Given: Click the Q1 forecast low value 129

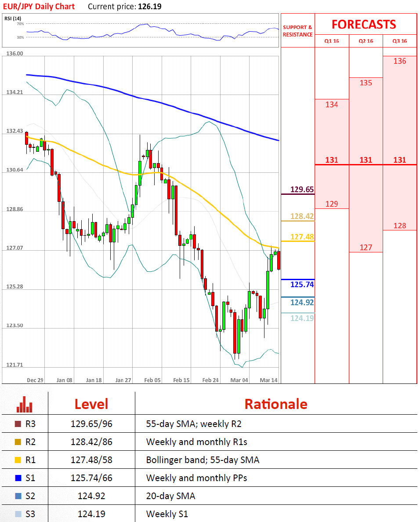Looking at the screenshot, I should (x=332, y=204).
